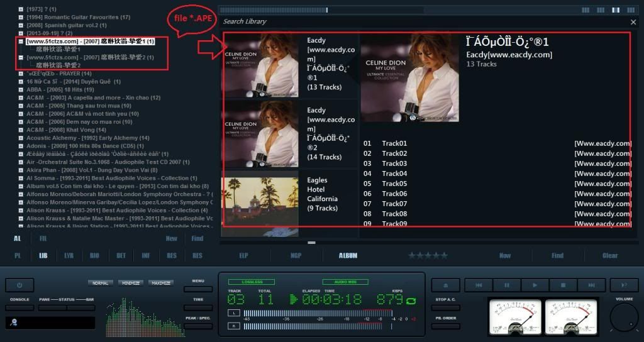
Task: Toggle the STOP A.C. button
Action: pyautogui.click(x=445, y=307)
